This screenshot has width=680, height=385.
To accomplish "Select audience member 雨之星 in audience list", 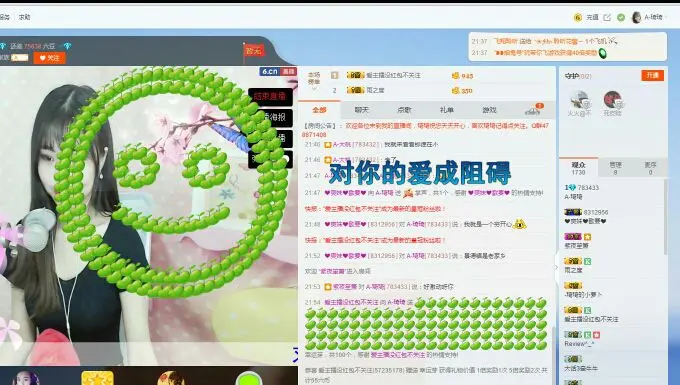I will point(611,265).
